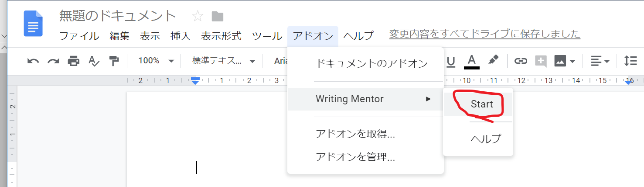Run spell check icon

(94, 61)
